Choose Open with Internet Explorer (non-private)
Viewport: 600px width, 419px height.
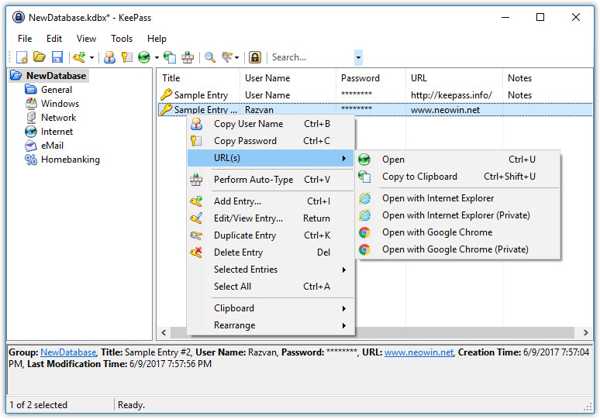pos(458,198)
